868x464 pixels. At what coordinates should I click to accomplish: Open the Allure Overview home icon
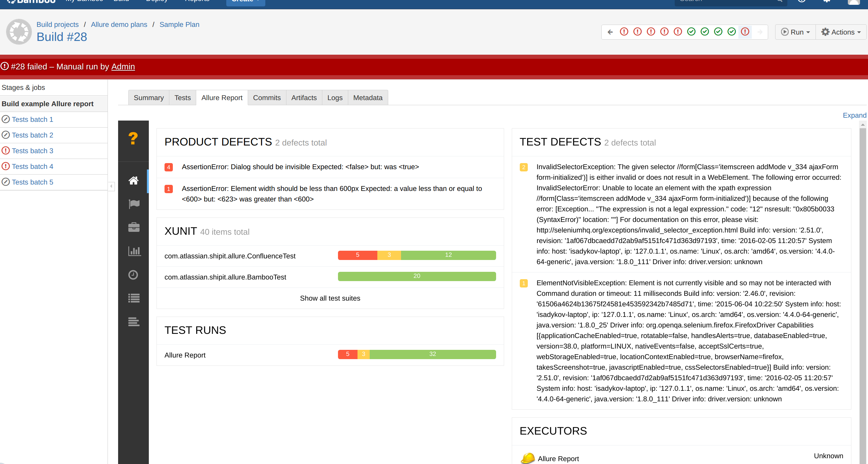(x=133, y=181)
